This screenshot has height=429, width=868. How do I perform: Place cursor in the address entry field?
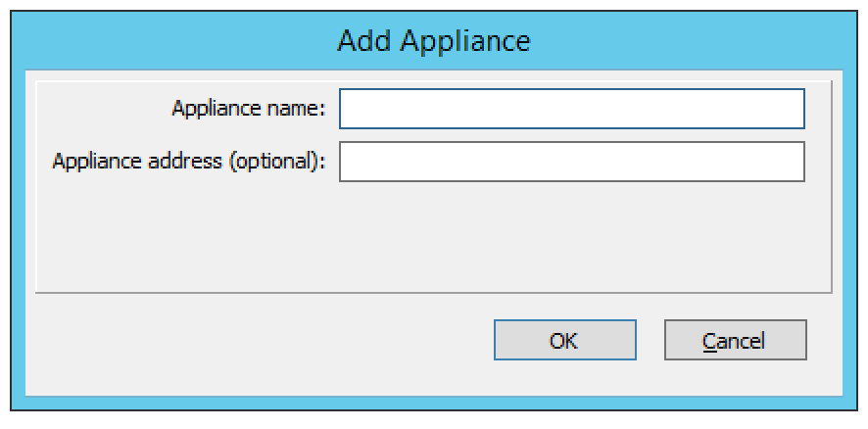(x=571, y=162)
